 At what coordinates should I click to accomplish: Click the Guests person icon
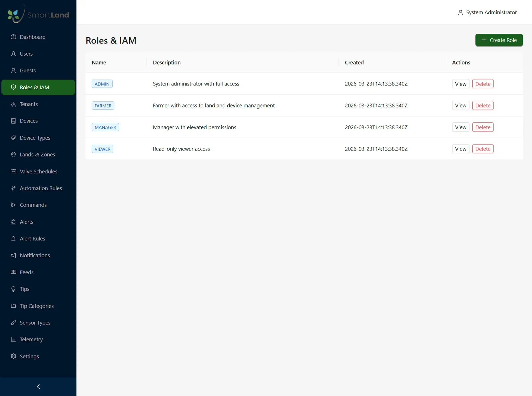(13, 70)
